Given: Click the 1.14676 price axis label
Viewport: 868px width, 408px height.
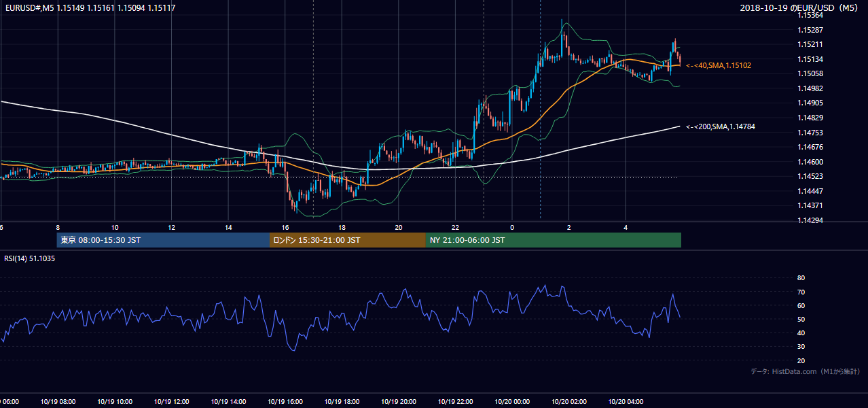Looking at the screenshot, I should click(810, 147).
